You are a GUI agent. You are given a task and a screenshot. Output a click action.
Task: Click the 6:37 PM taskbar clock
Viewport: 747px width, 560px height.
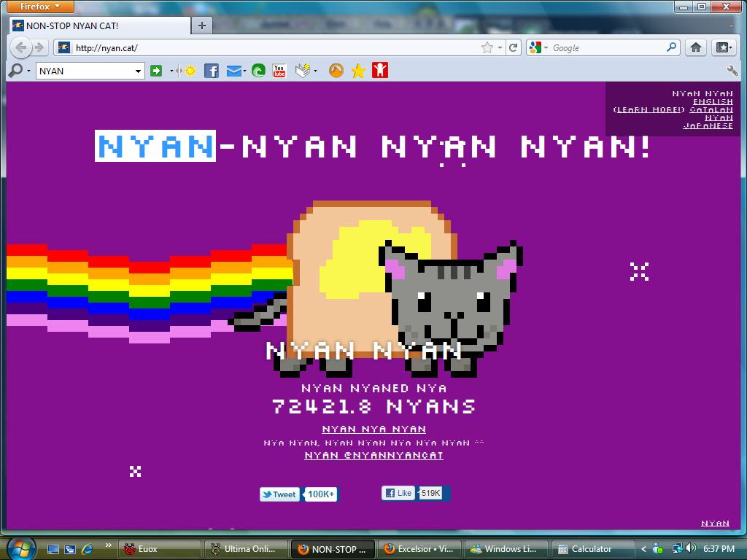click(719, 548)
